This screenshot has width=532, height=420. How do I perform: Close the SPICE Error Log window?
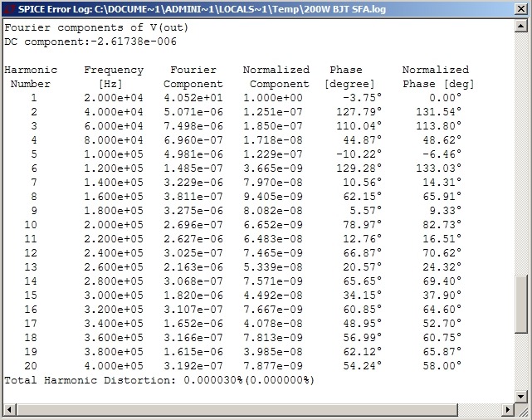tap(521, 9)
